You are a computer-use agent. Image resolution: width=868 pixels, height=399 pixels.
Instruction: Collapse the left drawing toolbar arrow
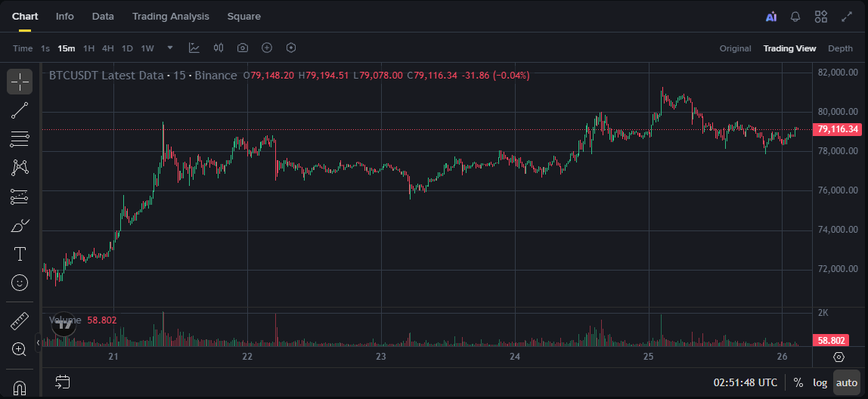click(x=39, y=342)
